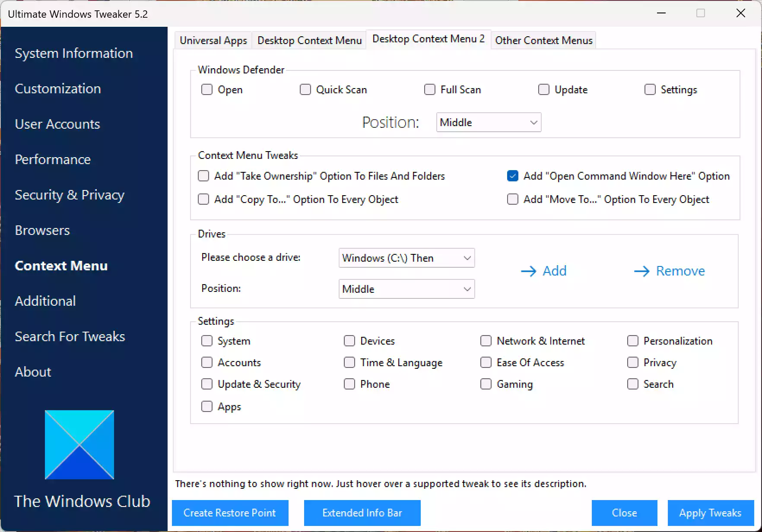Click Create Restore Point button

(230, 513)
